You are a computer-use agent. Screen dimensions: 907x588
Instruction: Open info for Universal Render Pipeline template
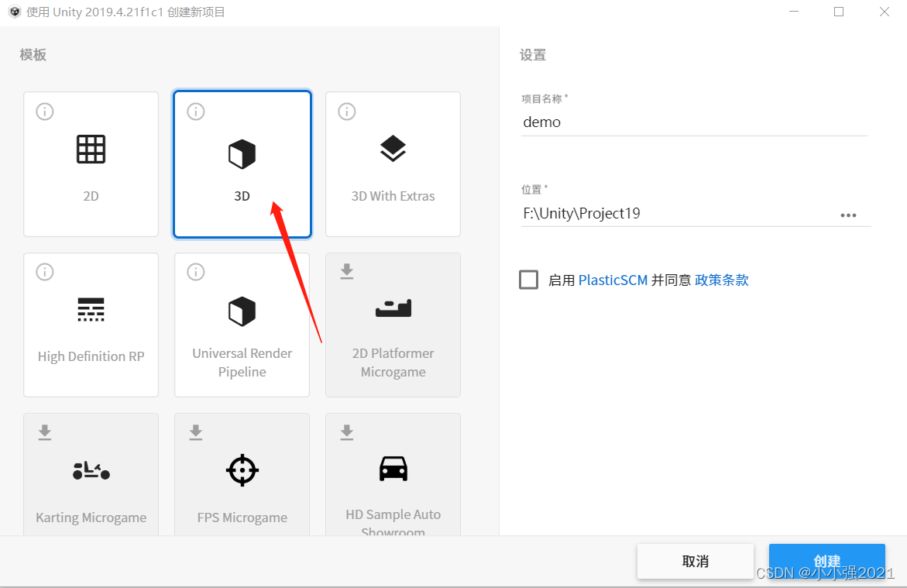195,272
